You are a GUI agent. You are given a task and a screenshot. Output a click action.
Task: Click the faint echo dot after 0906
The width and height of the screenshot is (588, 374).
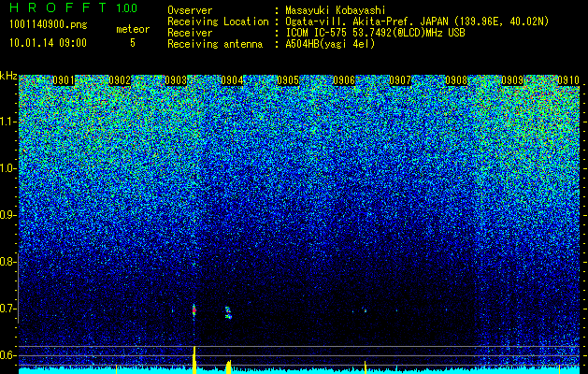point(365,310)
